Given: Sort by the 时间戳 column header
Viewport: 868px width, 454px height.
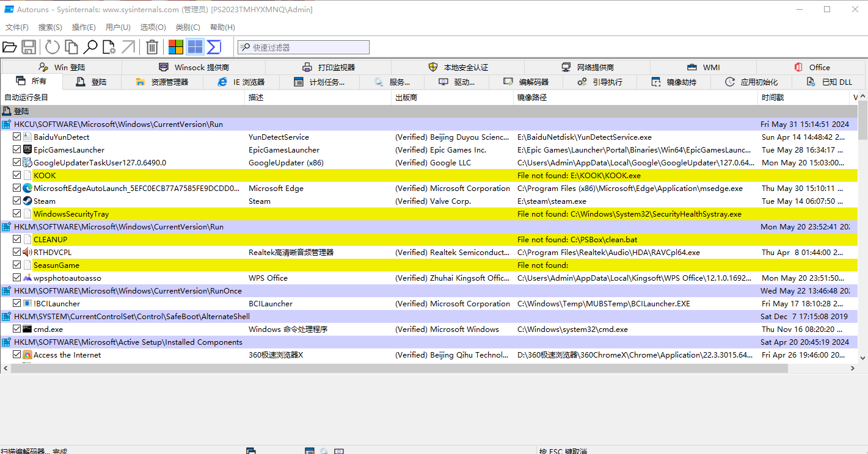Looking at the screenshot, I should click(804, 98).
